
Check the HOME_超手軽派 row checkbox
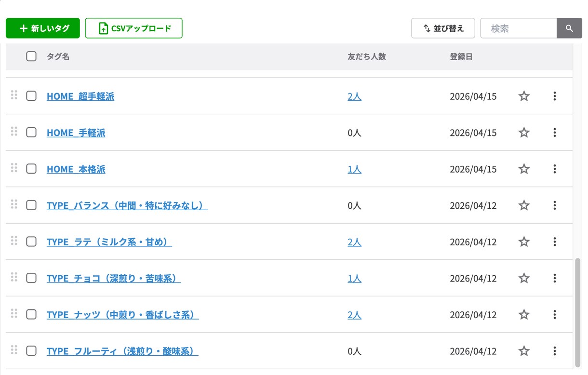click(31, 96)
